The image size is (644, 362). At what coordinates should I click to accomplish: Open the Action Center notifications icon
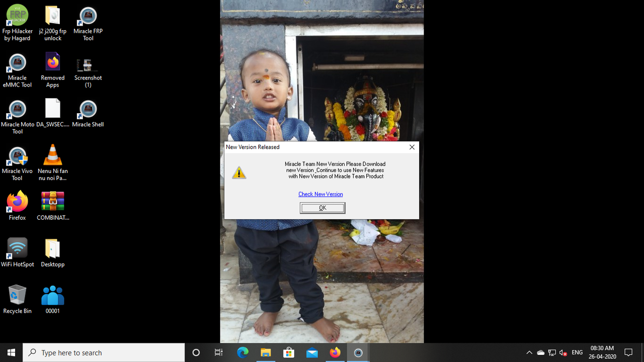pyautogui.click(x=628, y=352)
